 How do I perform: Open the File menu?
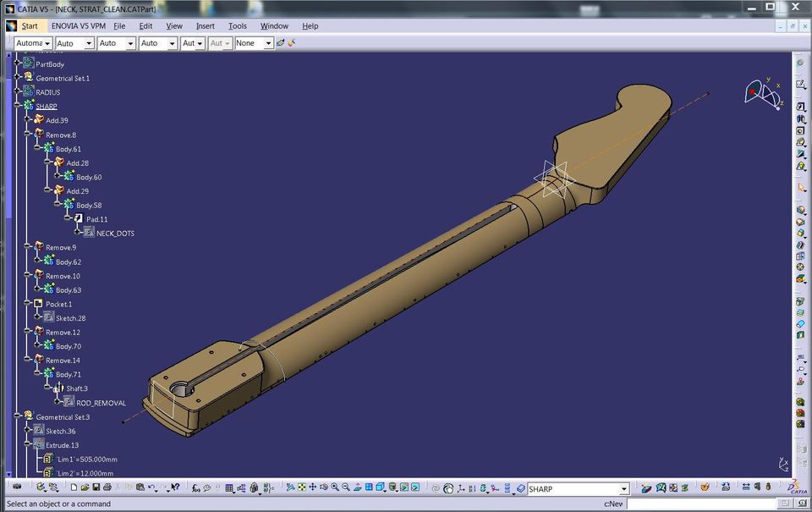click(x=119, y=26)
